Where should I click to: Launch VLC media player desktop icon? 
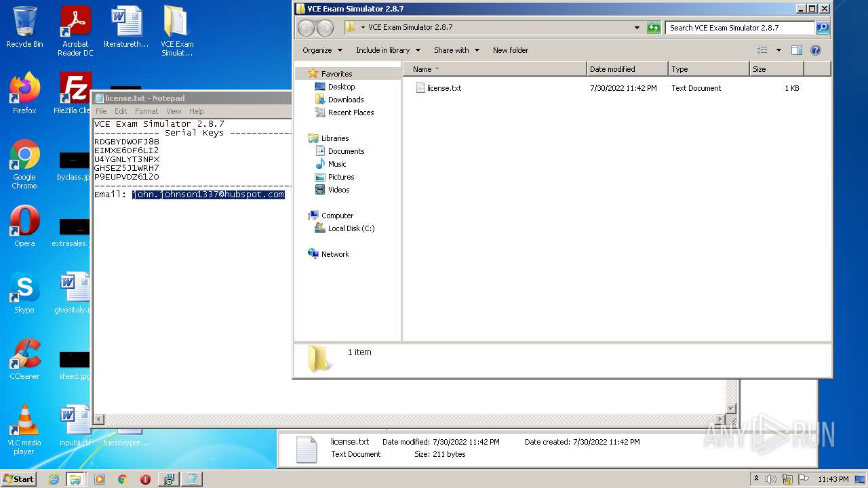[x=24, y=430]
